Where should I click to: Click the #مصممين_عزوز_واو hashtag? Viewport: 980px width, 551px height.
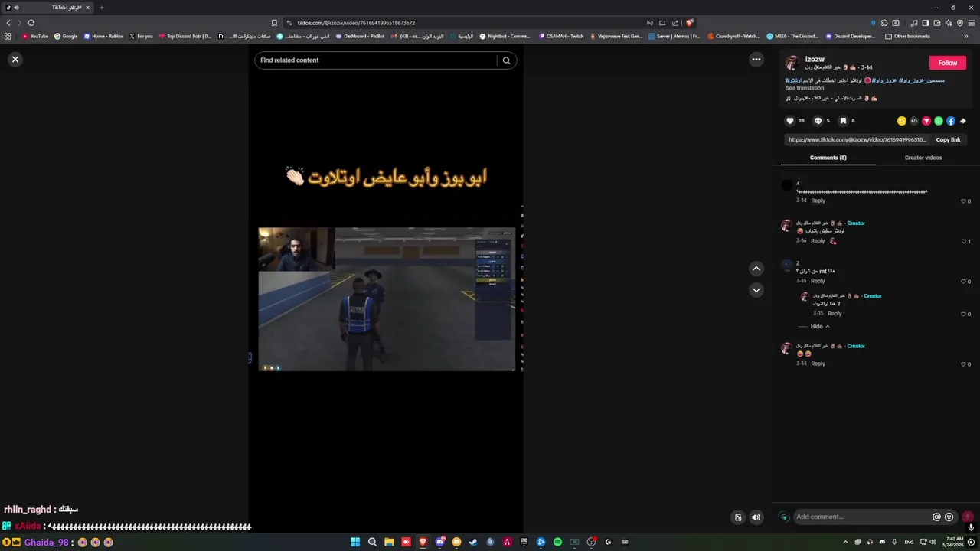[x=922, y=80]
